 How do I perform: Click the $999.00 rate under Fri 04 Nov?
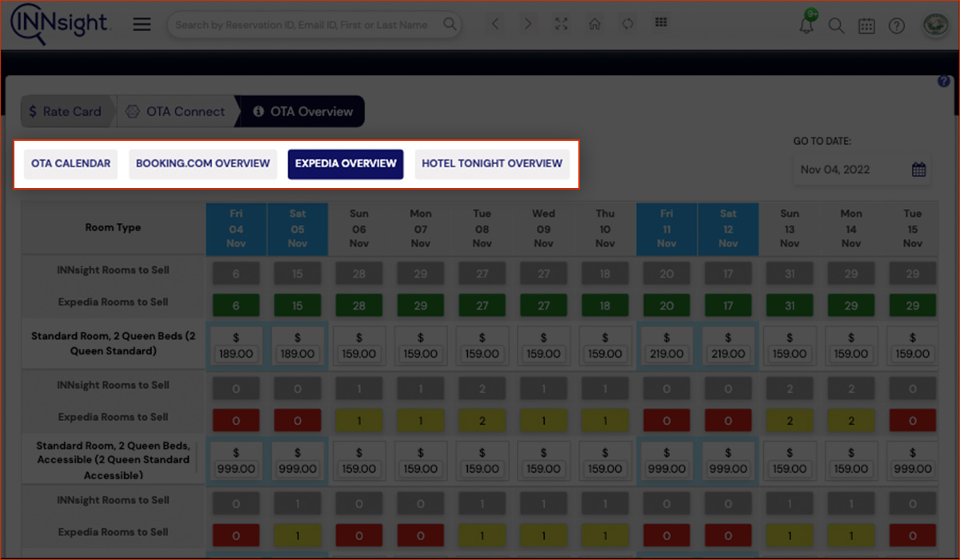(x=237, y=469)
